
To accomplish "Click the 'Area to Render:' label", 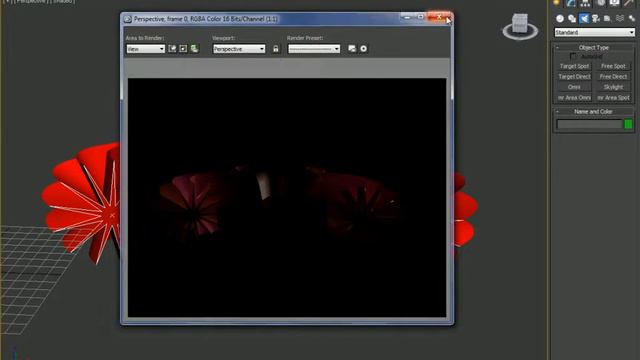I will (145, 38).
